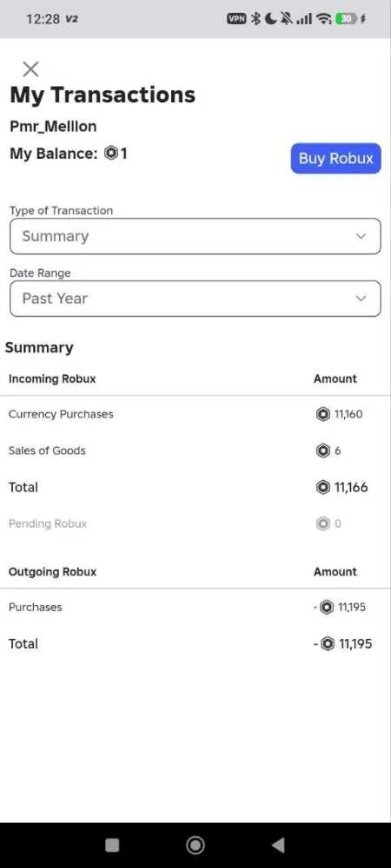Expand the chevron beside Past Year
The height and width of the screenshot is (868, 391).
pyautogui.click(x=361, y=299)
